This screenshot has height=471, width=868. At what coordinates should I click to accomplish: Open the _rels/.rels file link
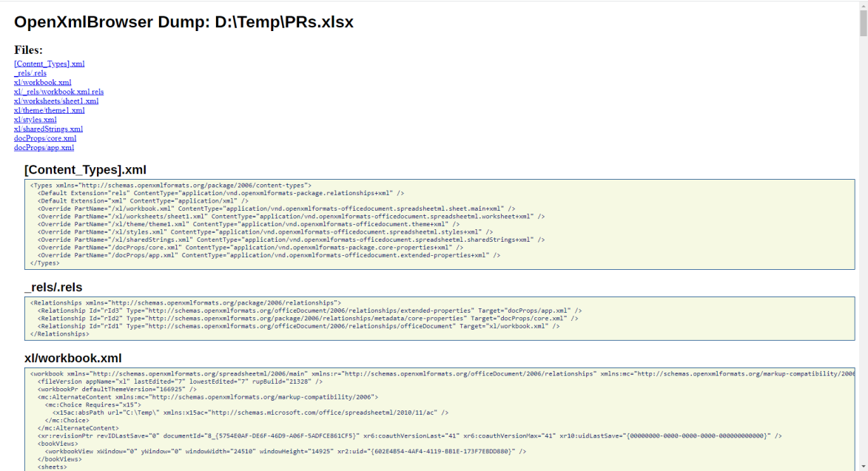(x=30, y=73)
